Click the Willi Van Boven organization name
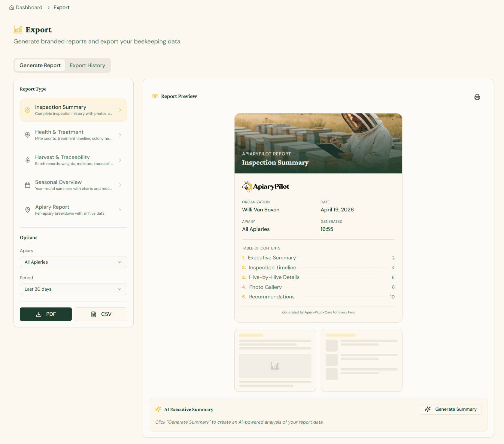Screen dimensions: 504x444 [261, 210]
